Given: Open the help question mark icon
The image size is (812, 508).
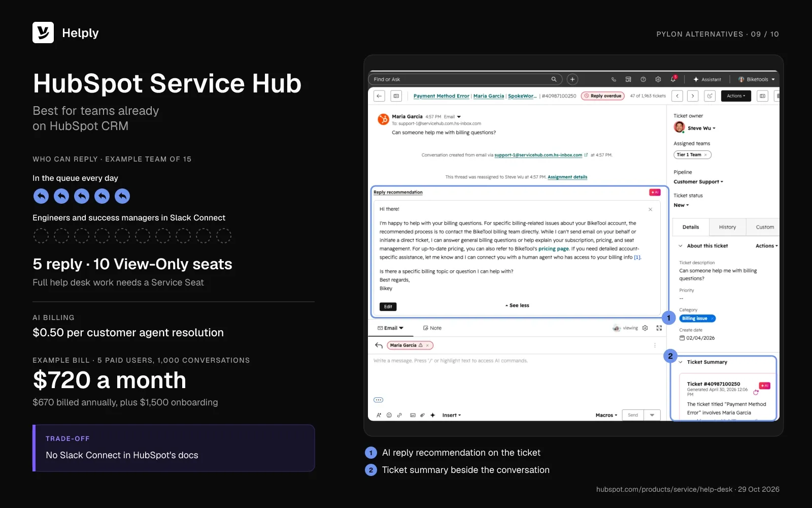Looking at the screenshot, I should coord(643,79).
